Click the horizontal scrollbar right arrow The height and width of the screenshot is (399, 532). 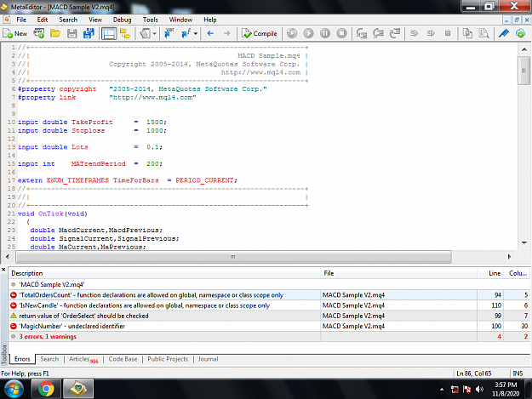tap(509, 257)
